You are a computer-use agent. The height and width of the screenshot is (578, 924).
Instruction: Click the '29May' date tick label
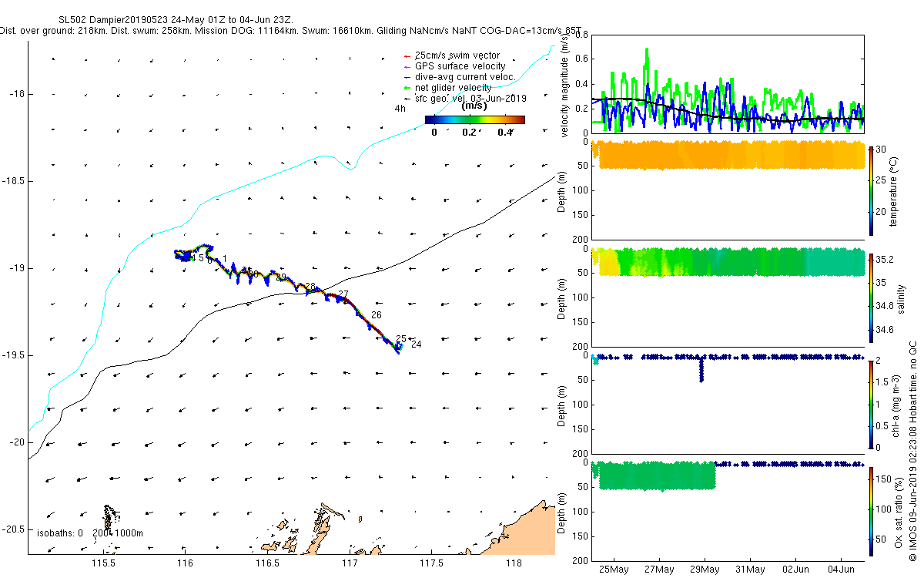[705, 570]
